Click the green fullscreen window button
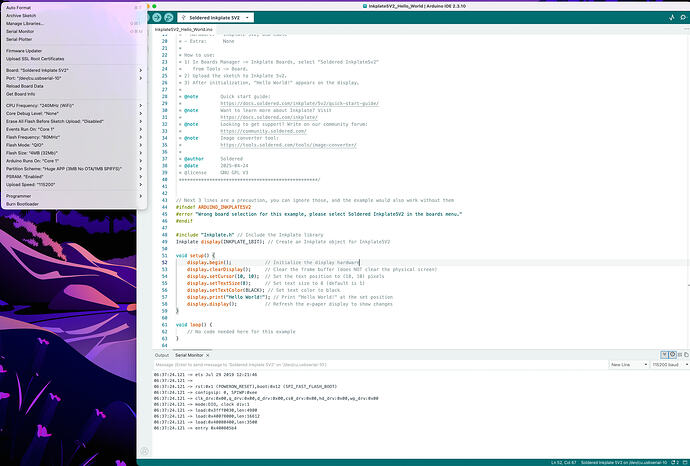Viewport: 690px width, 466px height. tap(154, 6)
